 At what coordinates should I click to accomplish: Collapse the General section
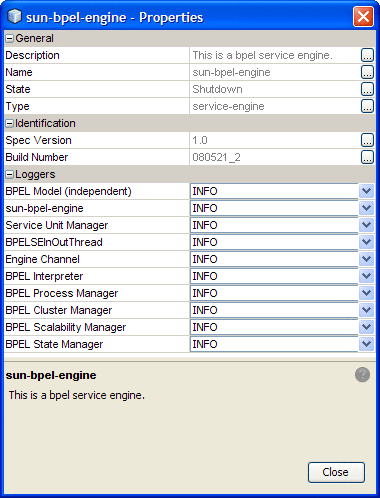[10, 39]
